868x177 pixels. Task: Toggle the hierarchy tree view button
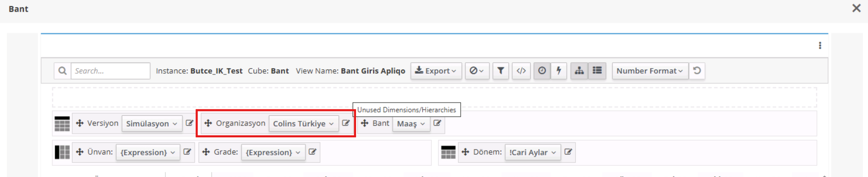point(579,70)
